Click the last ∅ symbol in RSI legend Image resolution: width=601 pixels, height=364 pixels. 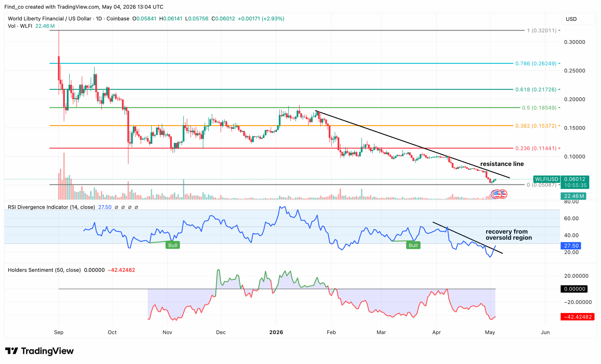click(136, 207)
